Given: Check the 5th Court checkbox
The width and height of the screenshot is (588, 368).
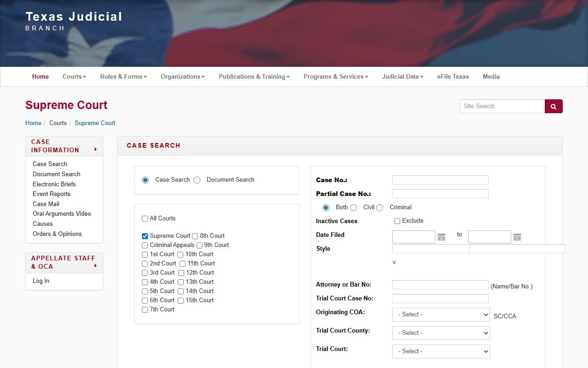Looking at the screenshot, I should (145, 291).
